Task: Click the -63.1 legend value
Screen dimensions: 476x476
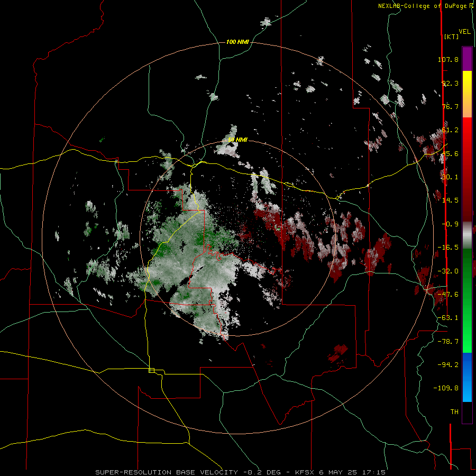Action: tap(448, 318)
